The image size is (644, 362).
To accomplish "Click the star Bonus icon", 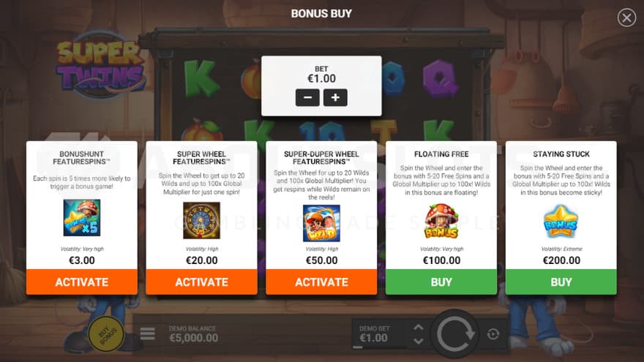I will (561, 222).
